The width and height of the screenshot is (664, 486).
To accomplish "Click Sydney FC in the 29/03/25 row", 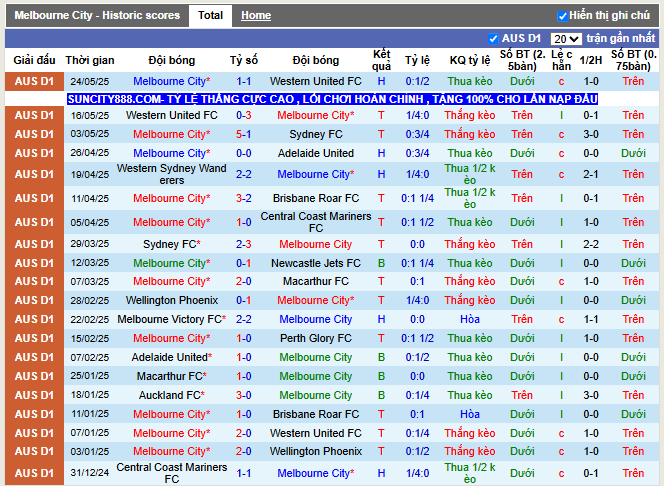I will [x=172, y=244].
